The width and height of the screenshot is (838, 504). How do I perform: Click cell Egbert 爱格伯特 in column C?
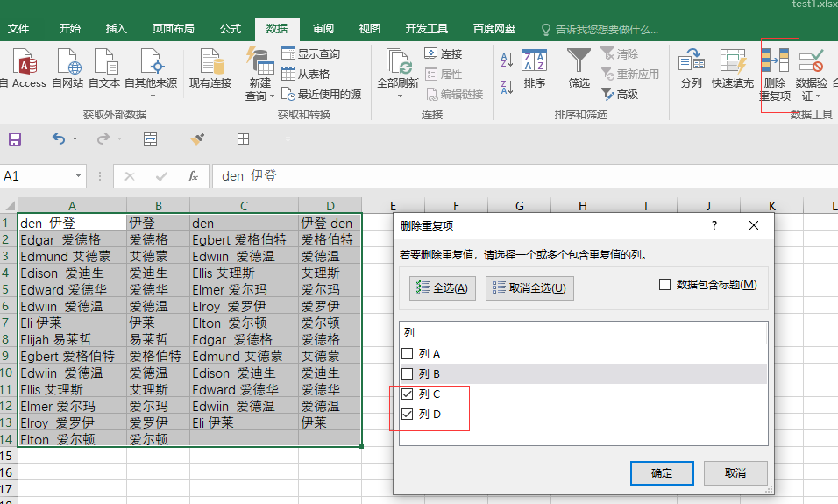(x=244, y=240)
